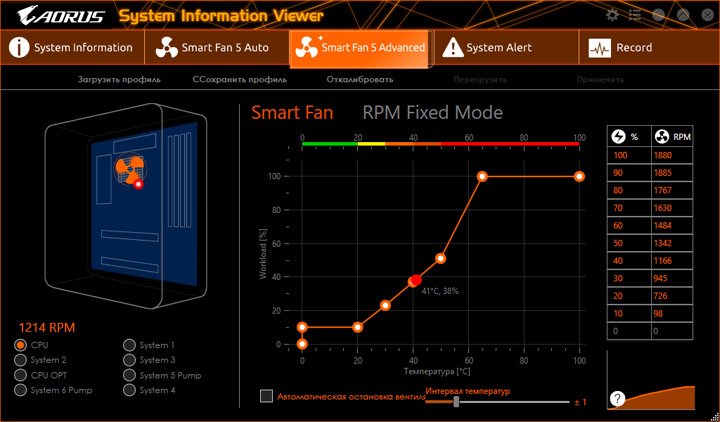Click curve point at 30°C
This screenshot has width=720, height=422.
click(x=385, y=305)
